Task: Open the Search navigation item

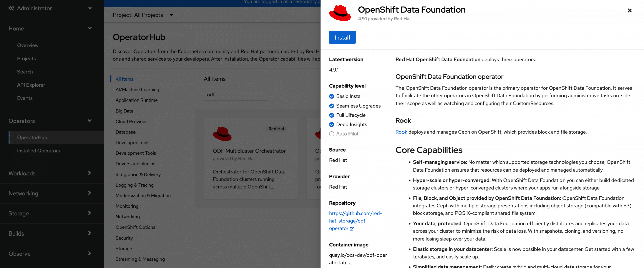Action: [25, 72]
